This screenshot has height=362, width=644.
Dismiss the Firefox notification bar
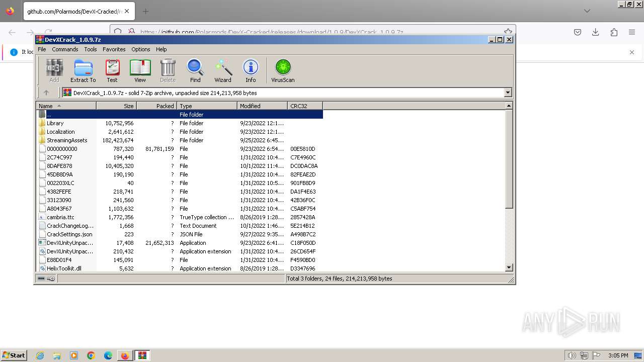pyautogui.click(x=632, y=52)
